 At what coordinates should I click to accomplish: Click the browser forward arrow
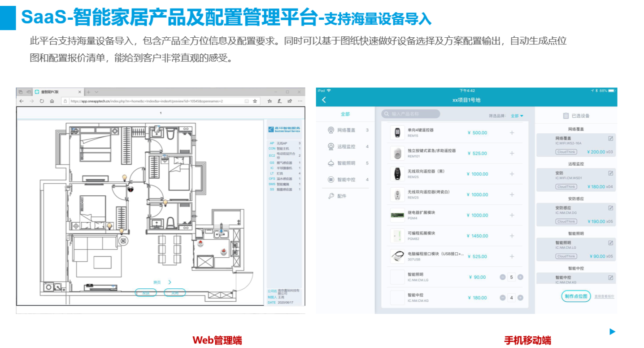[x=32, y=101]
